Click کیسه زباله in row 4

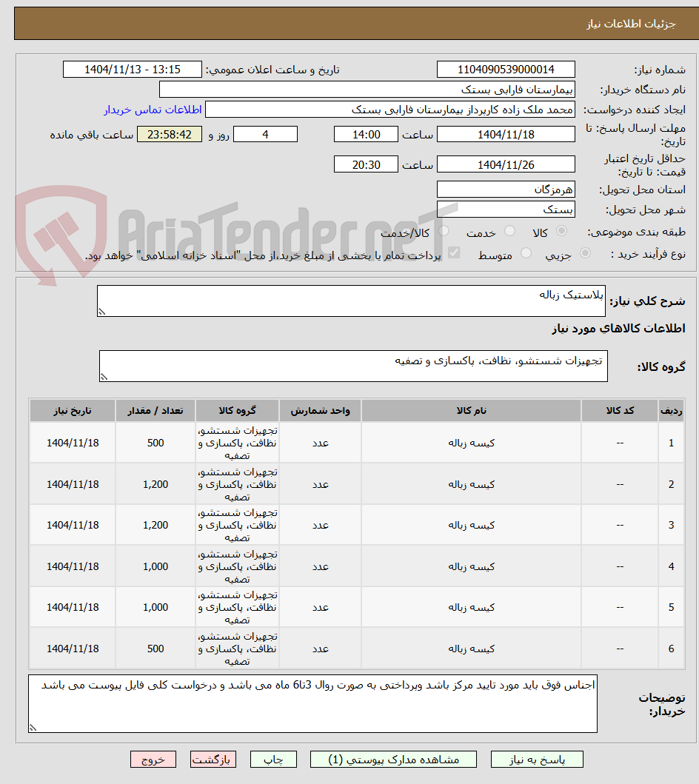tap(471, 567)
